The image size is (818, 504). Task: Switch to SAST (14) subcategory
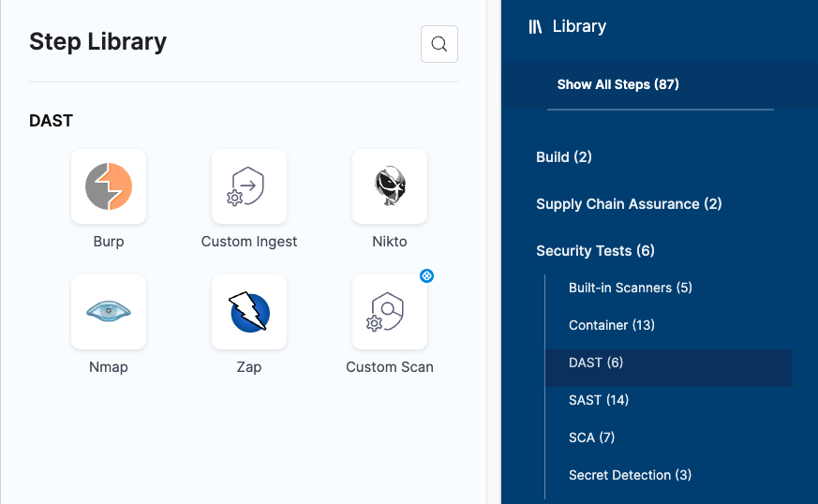click(598, 400)
